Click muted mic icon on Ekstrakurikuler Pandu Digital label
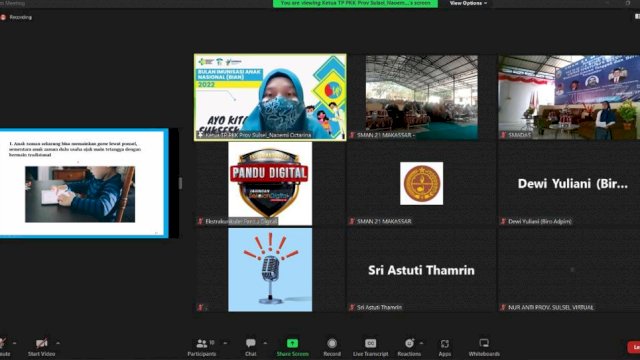Image resolution: width=640 pixels, height=360 pixels. (x=200, y=221)
